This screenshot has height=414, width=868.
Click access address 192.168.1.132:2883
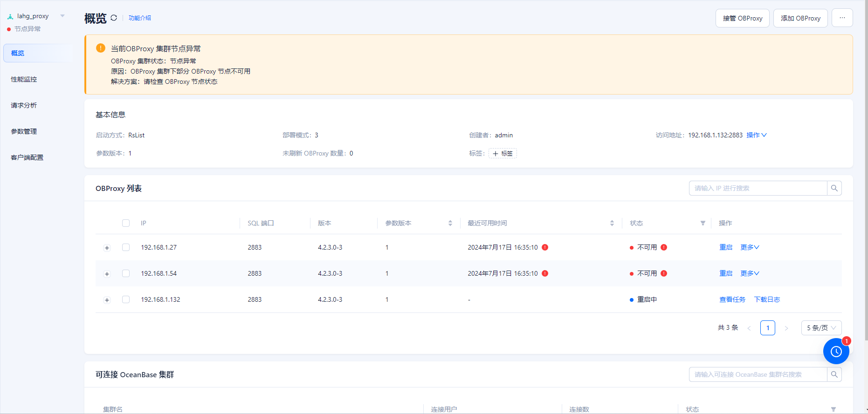pos(716,135)
